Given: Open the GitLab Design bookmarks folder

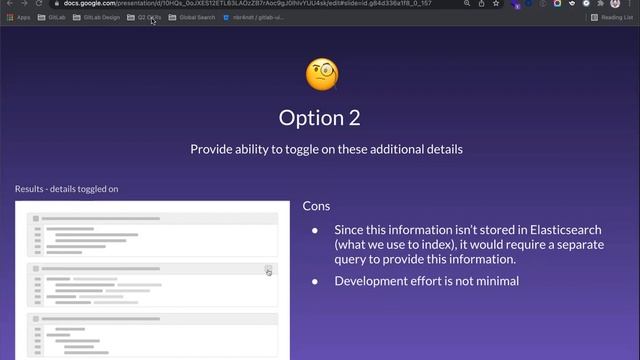Looking at the screenshot, I should [x=96, y=18].
